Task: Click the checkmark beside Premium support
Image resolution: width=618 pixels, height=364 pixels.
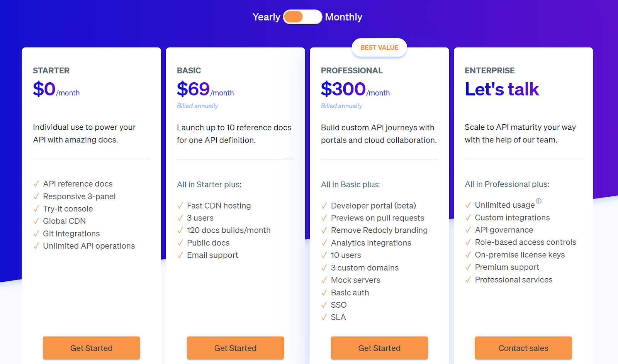Action: tap(468, 267)
